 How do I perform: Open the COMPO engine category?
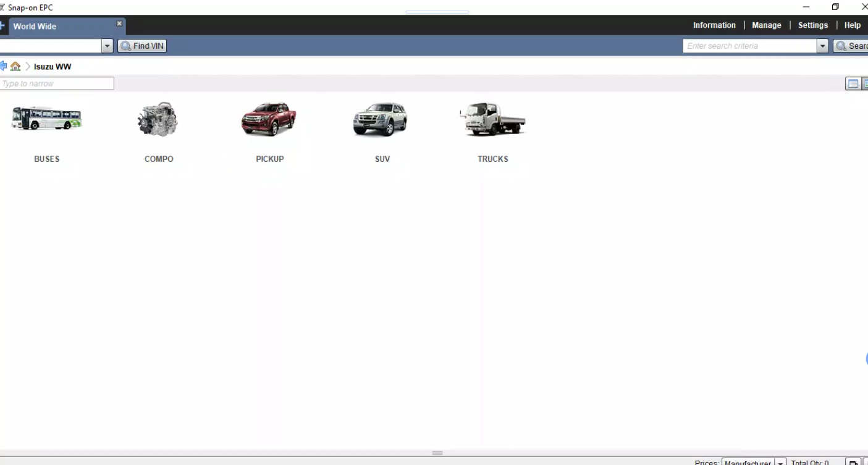click(158, 120)
